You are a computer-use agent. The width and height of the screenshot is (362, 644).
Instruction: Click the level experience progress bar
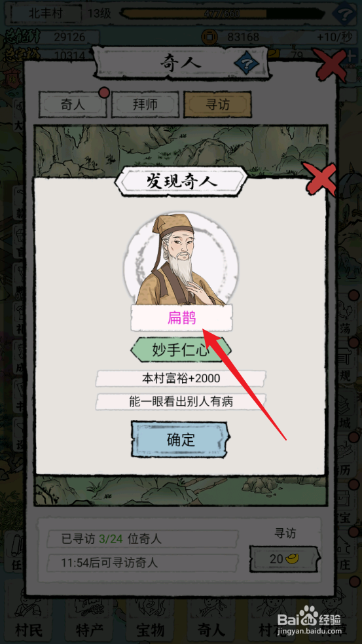[222, 14]
